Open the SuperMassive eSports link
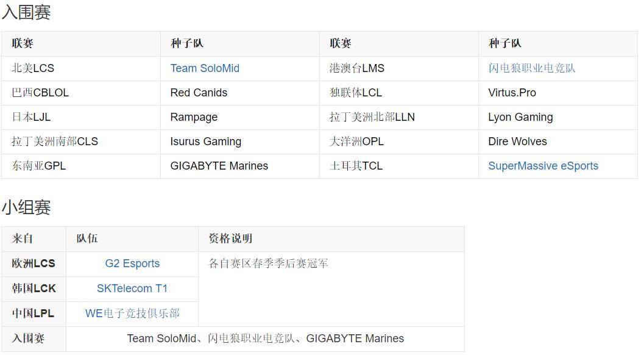644x355 pixels. [543, 166]
